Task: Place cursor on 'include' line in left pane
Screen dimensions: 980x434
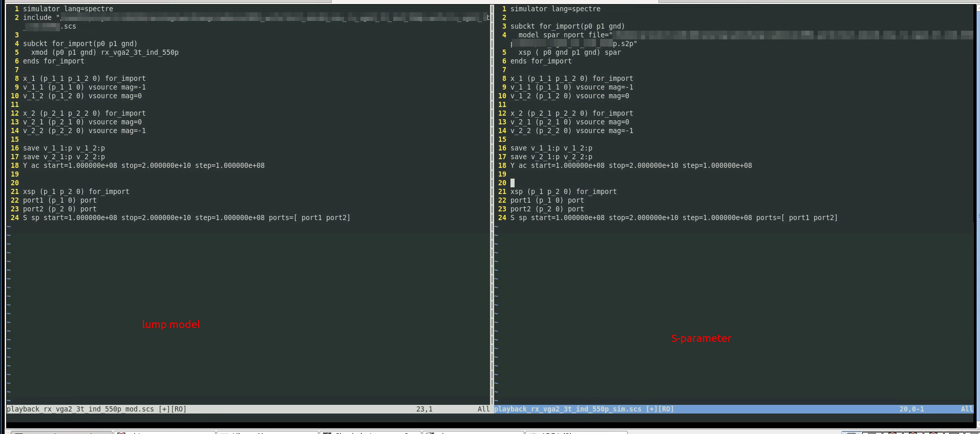Action: click(256, 17)
